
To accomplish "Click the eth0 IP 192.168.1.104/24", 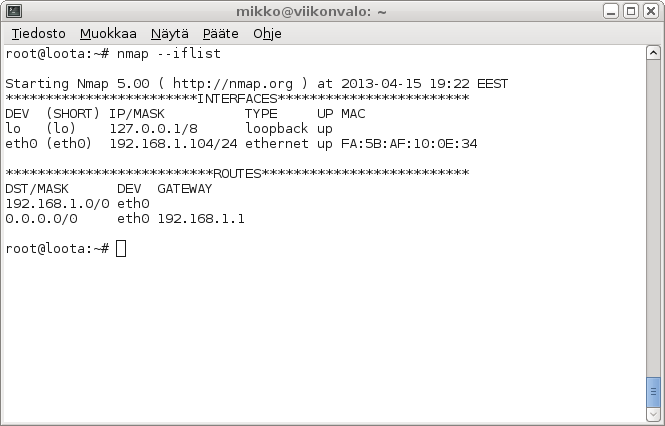I will pyautogui.click(x=173, y=144).
